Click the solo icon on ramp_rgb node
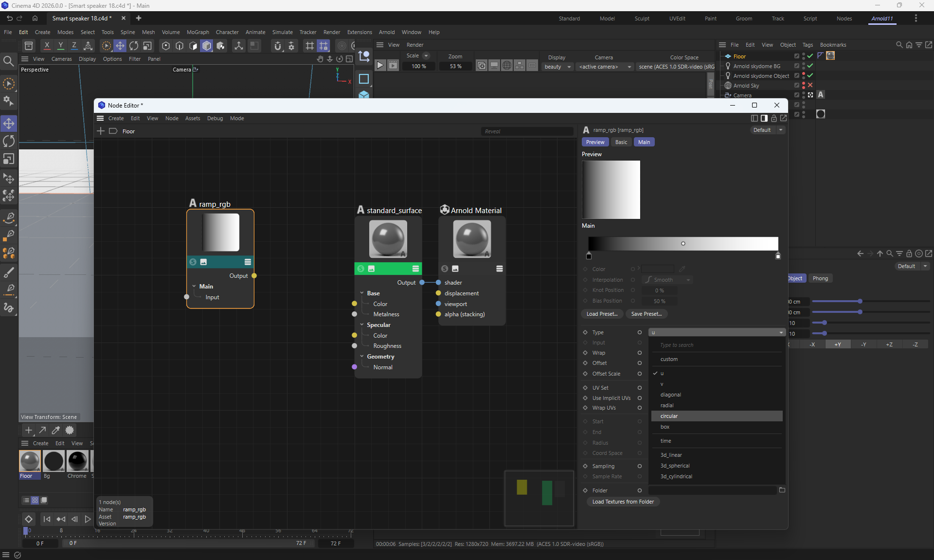The image size is (934, 560). pyautogui.click(x=193, y=262)
